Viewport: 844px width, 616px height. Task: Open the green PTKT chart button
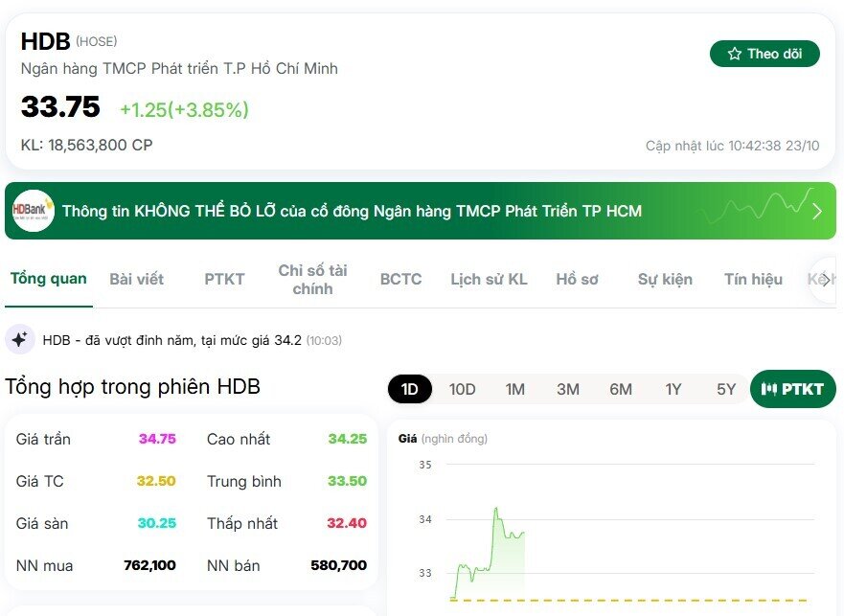coord(793,389)
